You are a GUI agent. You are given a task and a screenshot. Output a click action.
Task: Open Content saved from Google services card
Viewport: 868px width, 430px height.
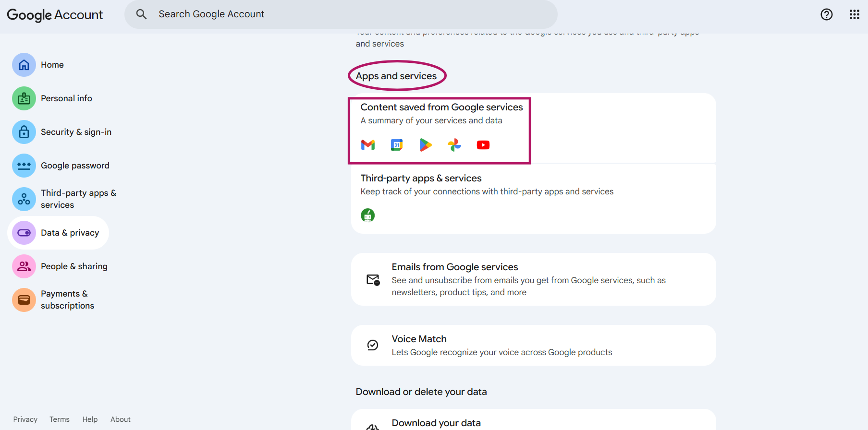click(534, 128)
